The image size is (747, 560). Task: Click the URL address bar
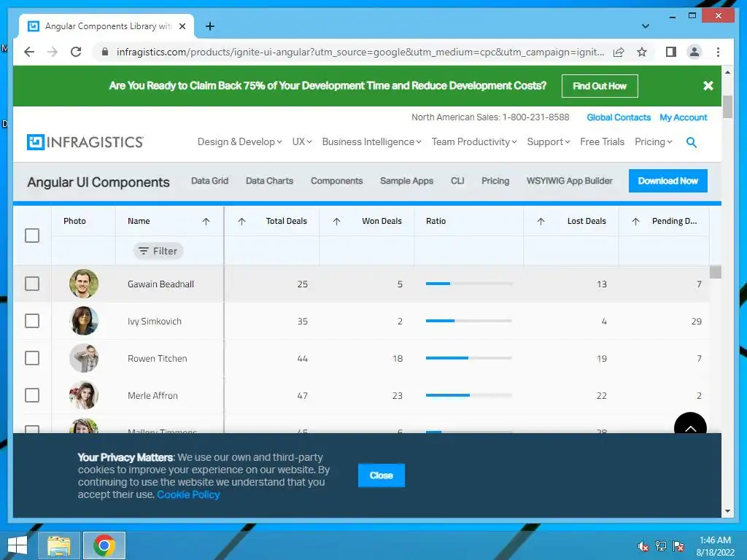[x=360, y=52]
